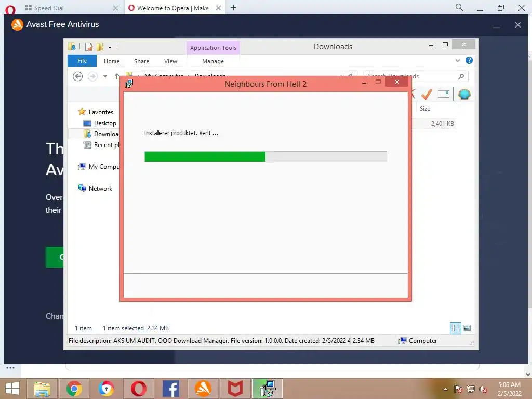Screen dimensions: 532x399
Task: Click the New folder quick access icon
Action: pos(100,46)
